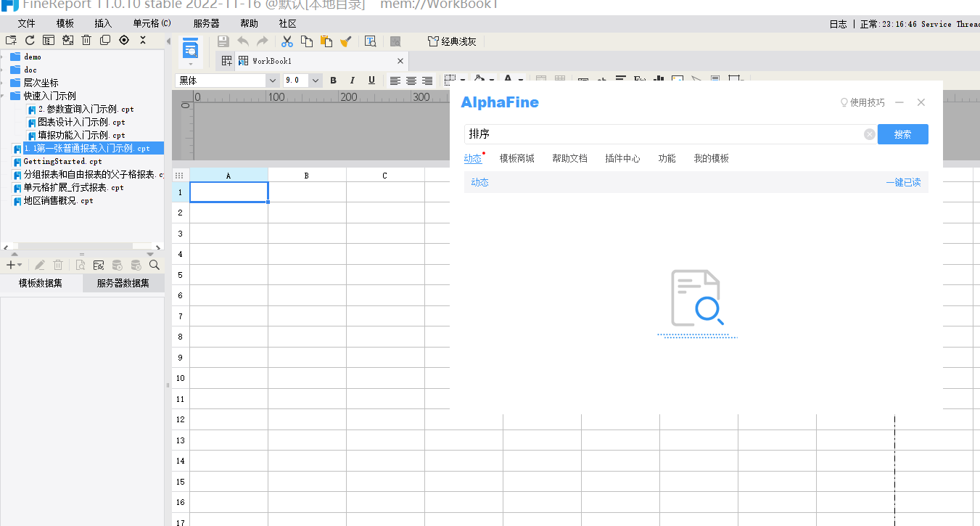
Task: Click the find and replace toolbar icon
Action: tap(371, 42)
